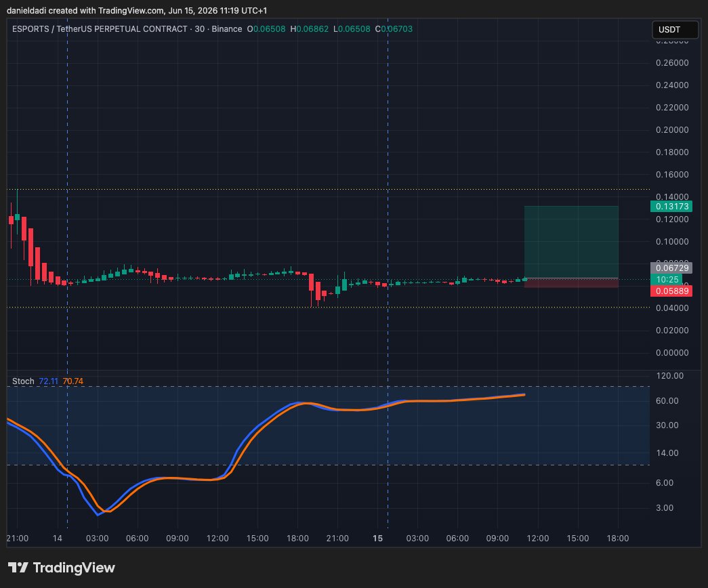Click the 0.04000 price axis label
This screenshot has height=588, width=708.
point(672,308)
